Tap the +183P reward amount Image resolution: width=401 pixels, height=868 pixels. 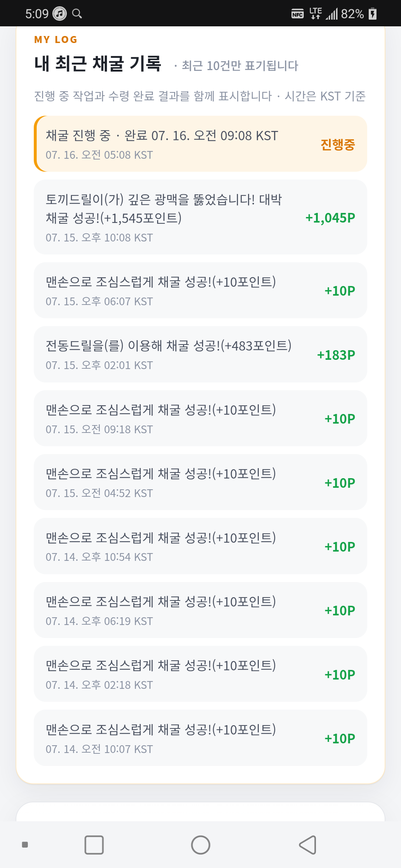[x=336, y=355]
